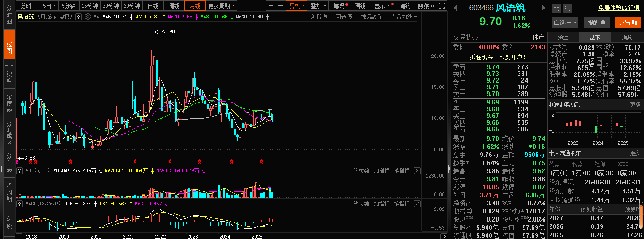Select 日线 period tab
This screenshot has width=644, height=239.
pos(153,6)
